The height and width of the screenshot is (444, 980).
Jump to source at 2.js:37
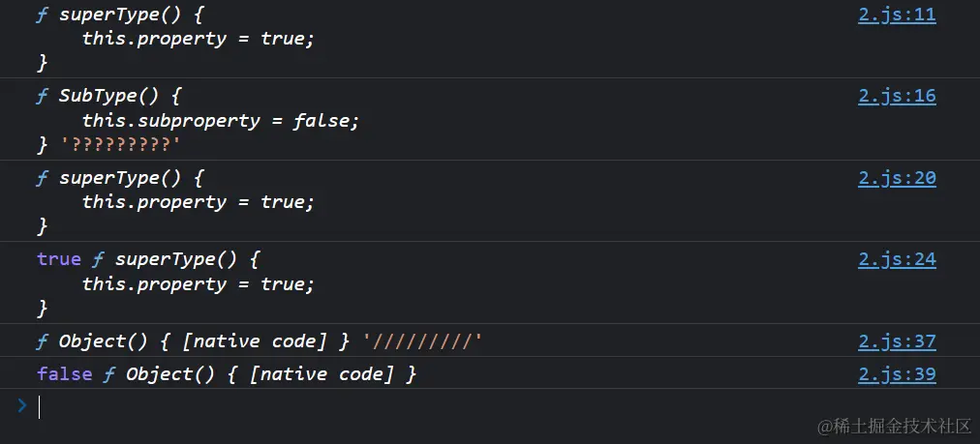point(897,341)
